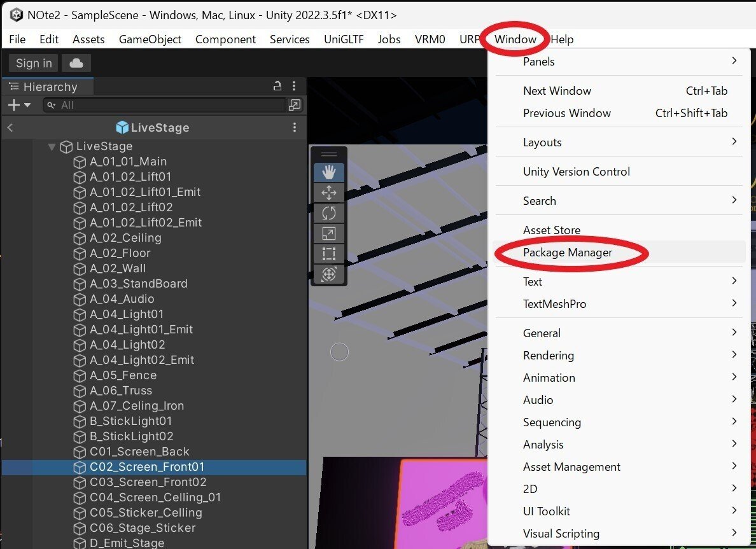Viewport: 756px width, 549px height.
Task: Click the cube icon beside A_06_Truss
Action: pyautogui.click(x=80, y=391)
